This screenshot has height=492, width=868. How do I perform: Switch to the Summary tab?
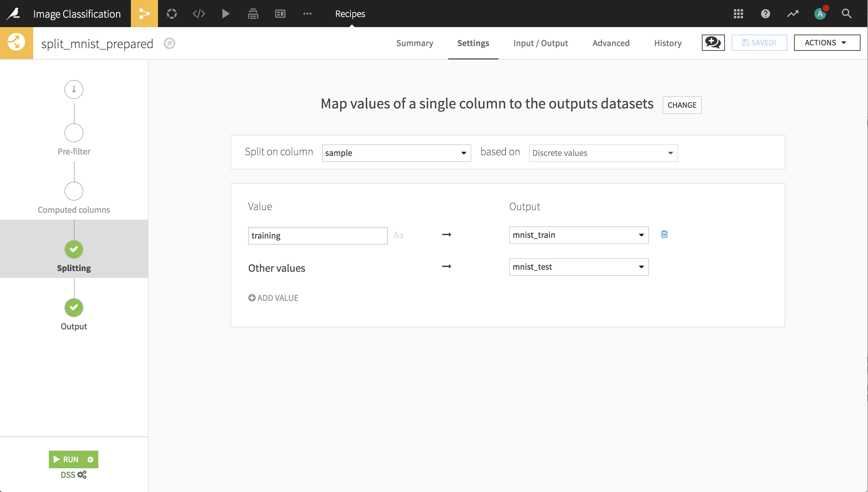click(x=415, y=43)
